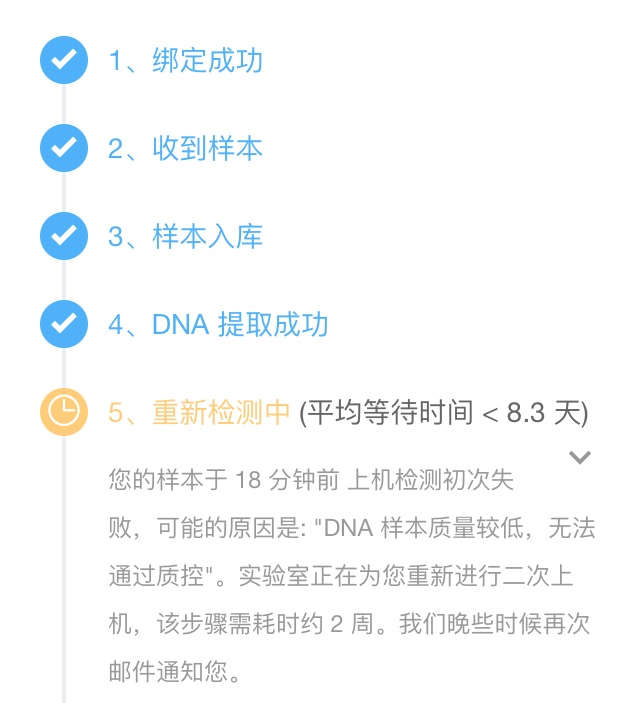Click the checkmark icon beside 收到样本
The image size is (640, 703).
[64, 148]
